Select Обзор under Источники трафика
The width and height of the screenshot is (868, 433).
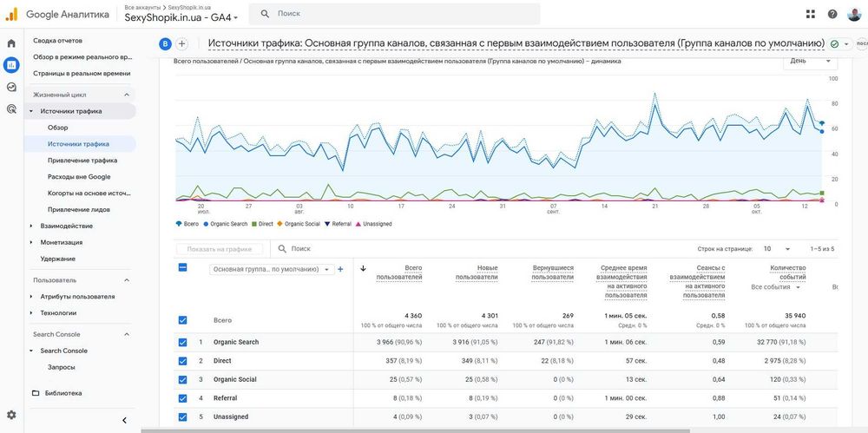click(57, 128)
